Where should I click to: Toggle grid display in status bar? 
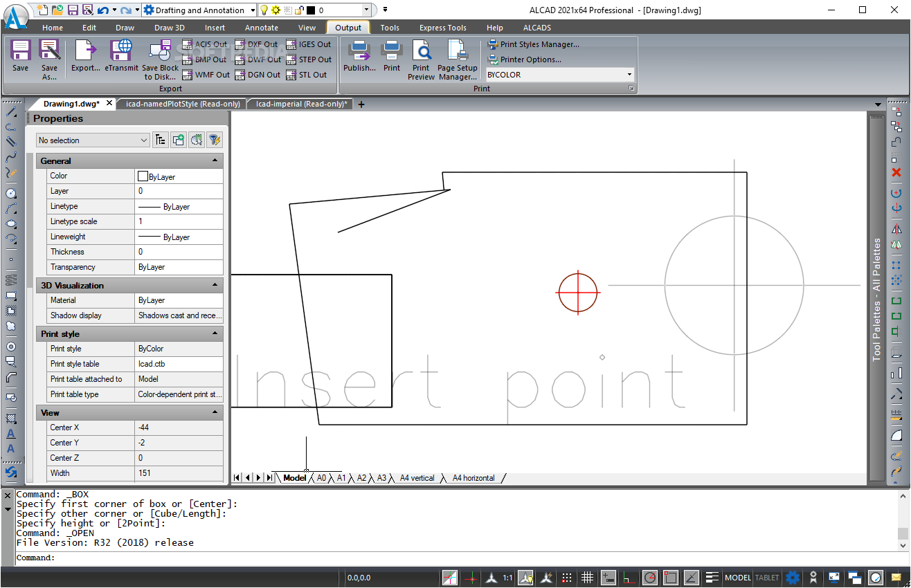tap(587, 578)
